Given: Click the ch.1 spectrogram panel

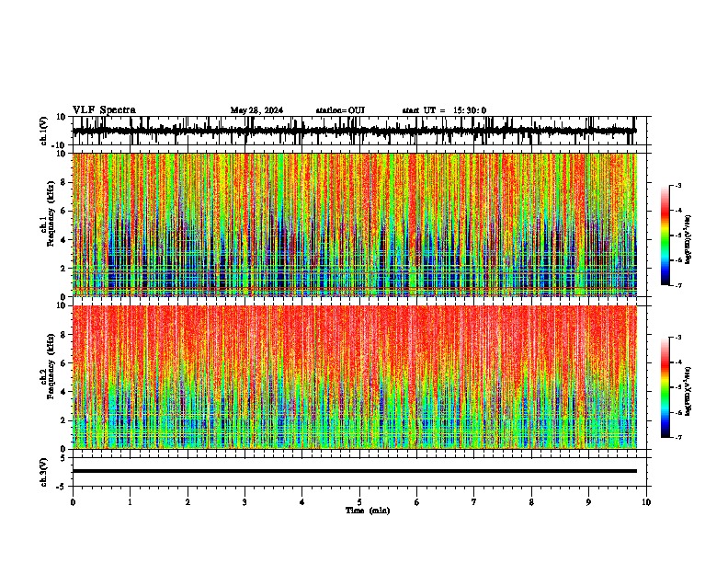Looking at the screenshot, I should pyautogui.click(x=355, y=224).
